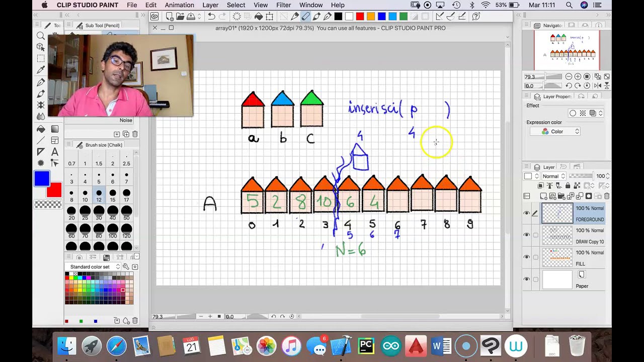
Task: Create a new canvas from toolbar
Action: click(170, 16)
